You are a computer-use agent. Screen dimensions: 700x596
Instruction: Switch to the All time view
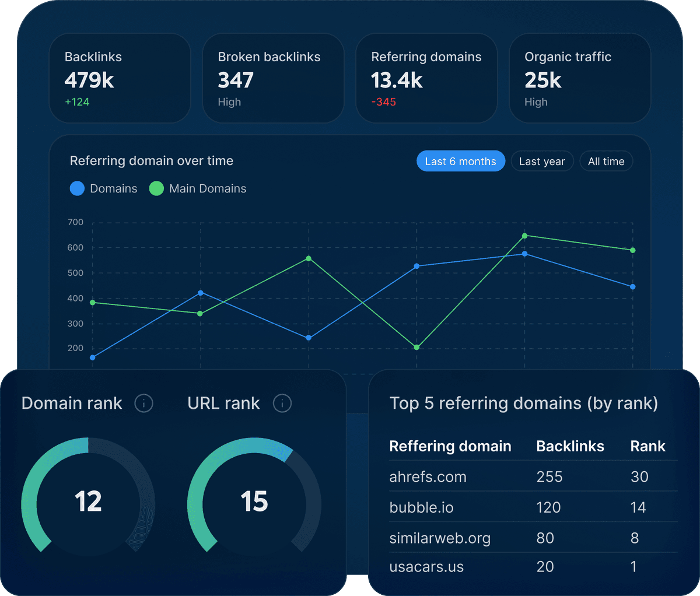pos(606,161)
